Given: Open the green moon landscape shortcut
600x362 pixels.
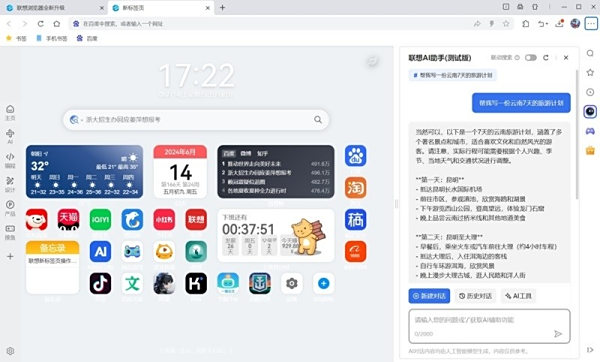Looking at the screenshot, I should (x=196, y=251).
